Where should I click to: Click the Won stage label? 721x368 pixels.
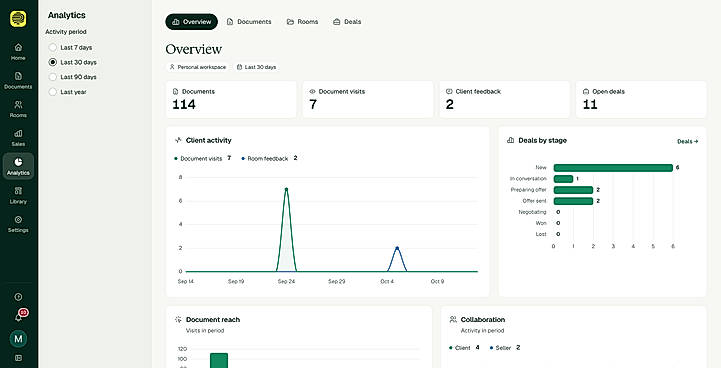click(x=541, y=223)
